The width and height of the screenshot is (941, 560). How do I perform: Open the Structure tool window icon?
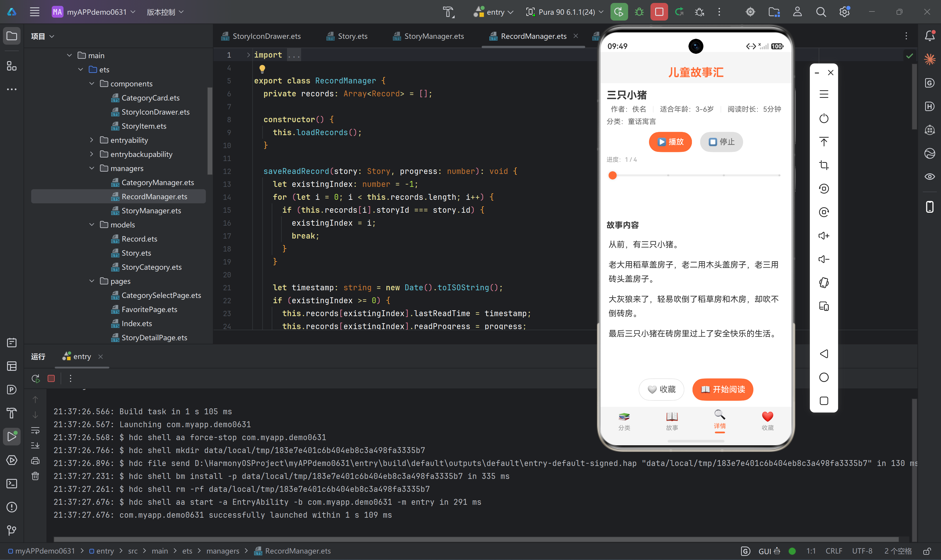[12, 66]
